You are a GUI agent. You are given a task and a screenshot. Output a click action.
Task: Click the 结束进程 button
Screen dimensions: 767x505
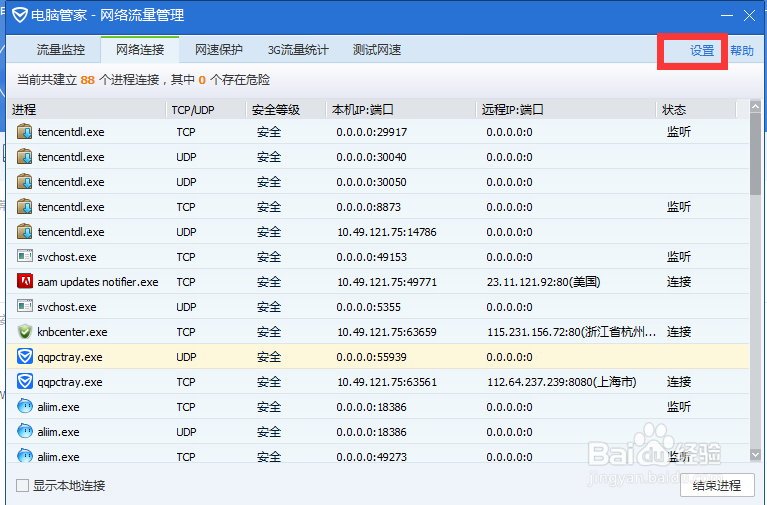717,485
